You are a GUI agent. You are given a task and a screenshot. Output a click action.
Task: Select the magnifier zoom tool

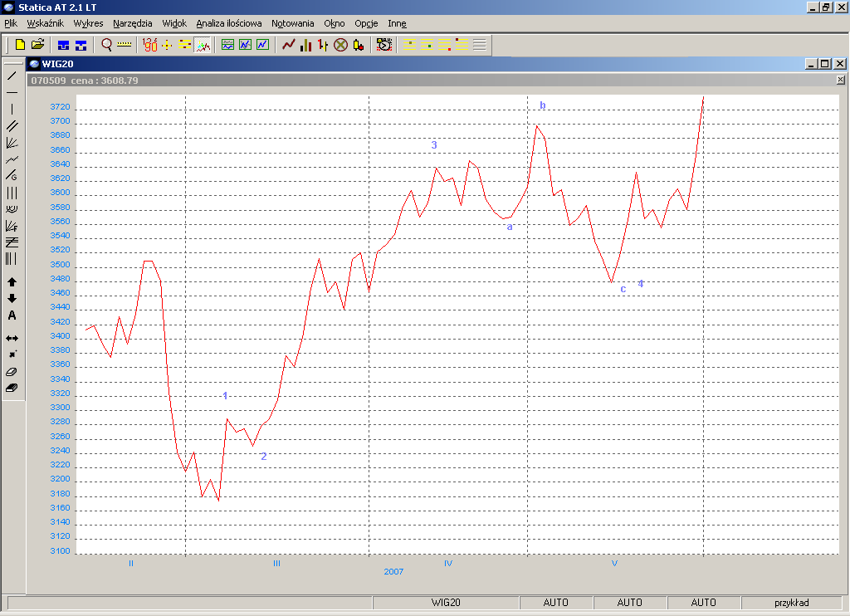[x=106, y=45]
